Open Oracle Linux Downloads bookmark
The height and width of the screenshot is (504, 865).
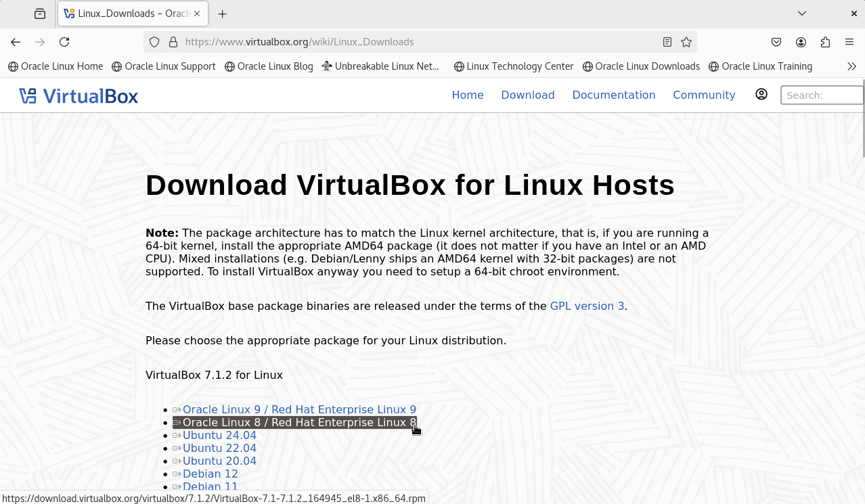[641, 66]
